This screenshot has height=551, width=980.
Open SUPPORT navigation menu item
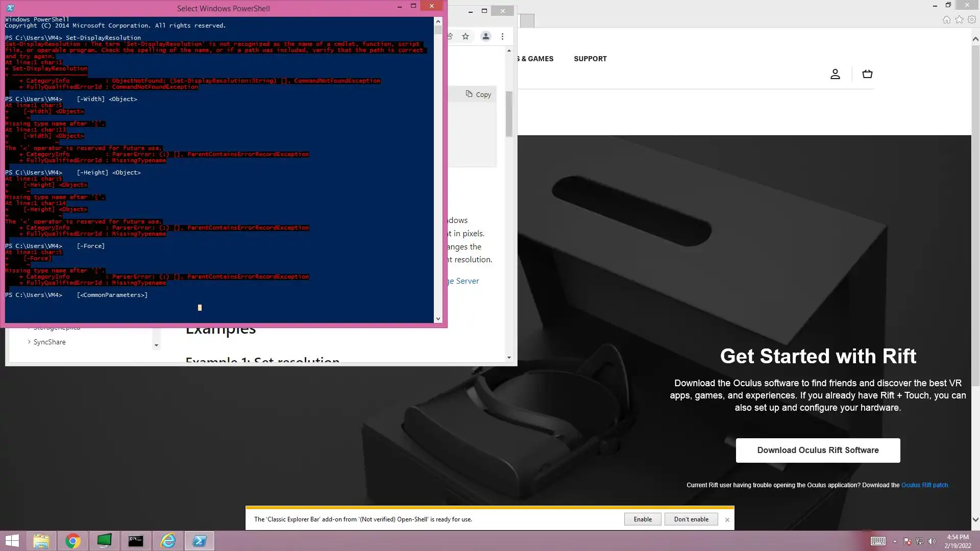pyautogui.click(x=590, y=59)
